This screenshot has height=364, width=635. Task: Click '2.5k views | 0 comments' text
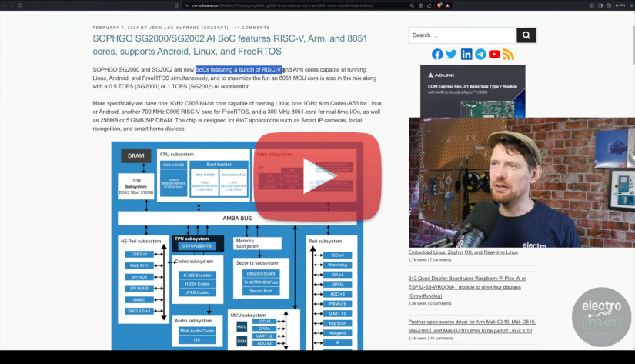[x=429, y=303]
